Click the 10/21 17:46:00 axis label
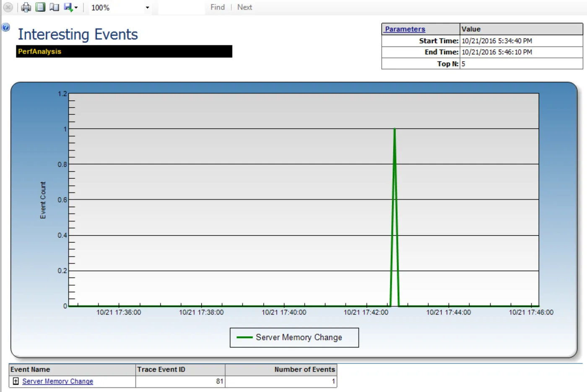Viewport: 587px width, 392px height. coord(531,312)
